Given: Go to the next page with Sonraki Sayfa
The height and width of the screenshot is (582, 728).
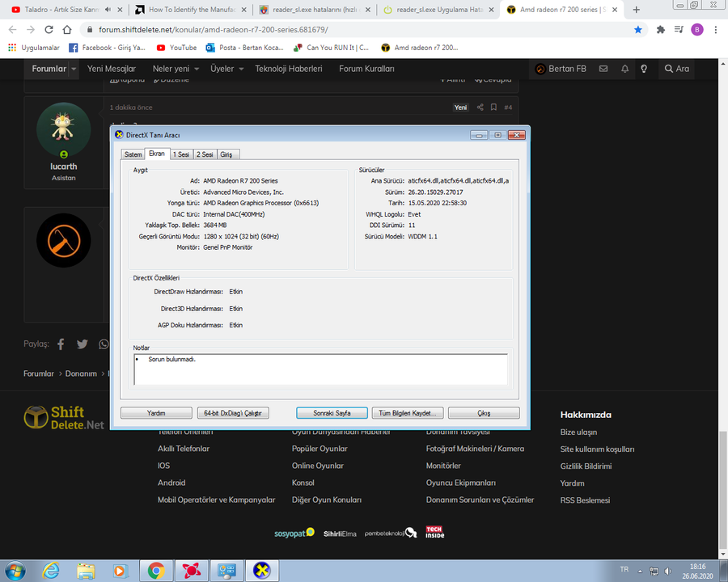Looking at the screenshot, I should pyautogui.click(x=332, y=413).
